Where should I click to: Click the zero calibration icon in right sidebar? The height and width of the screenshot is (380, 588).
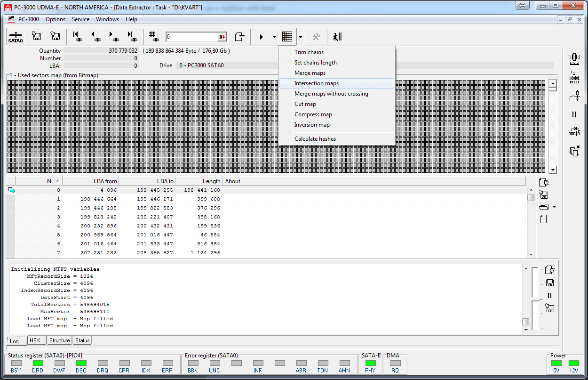(x=574, y=58)
